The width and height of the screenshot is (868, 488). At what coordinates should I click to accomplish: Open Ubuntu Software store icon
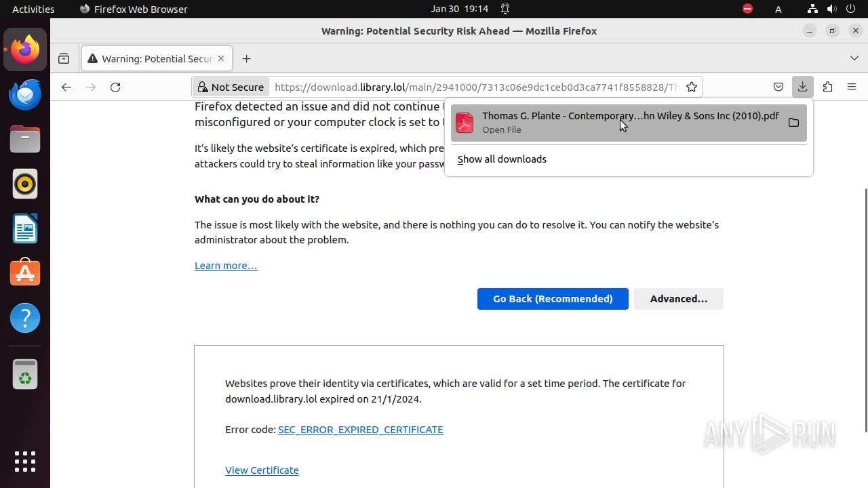tap(25, 273)
